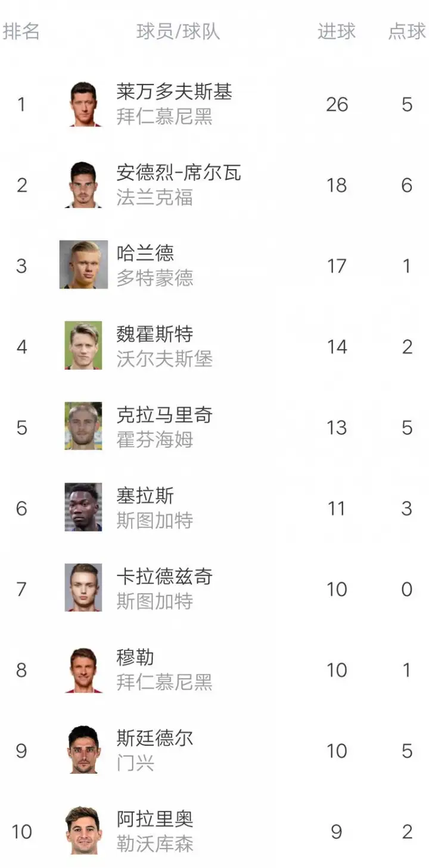Open the photo beside 安德烈-席尔瓦
The height and width of the screenshot is (868, 429).
click(x=83, y=185)
